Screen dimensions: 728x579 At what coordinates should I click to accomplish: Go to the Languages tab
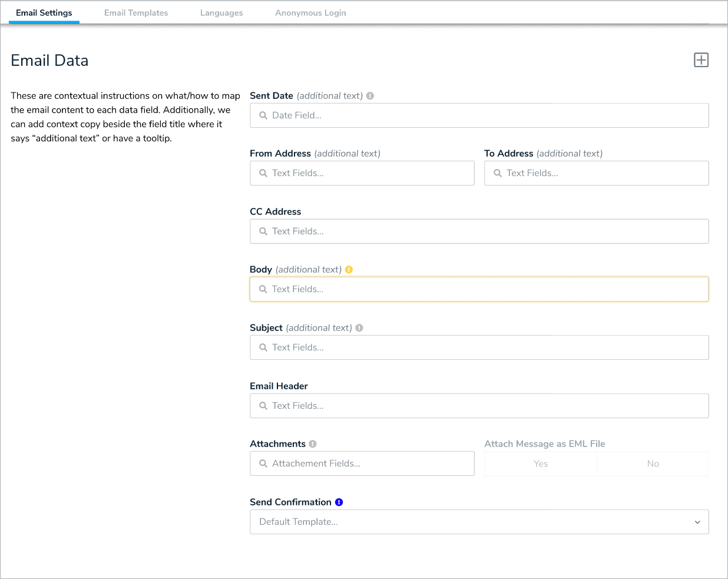[221, 12]
